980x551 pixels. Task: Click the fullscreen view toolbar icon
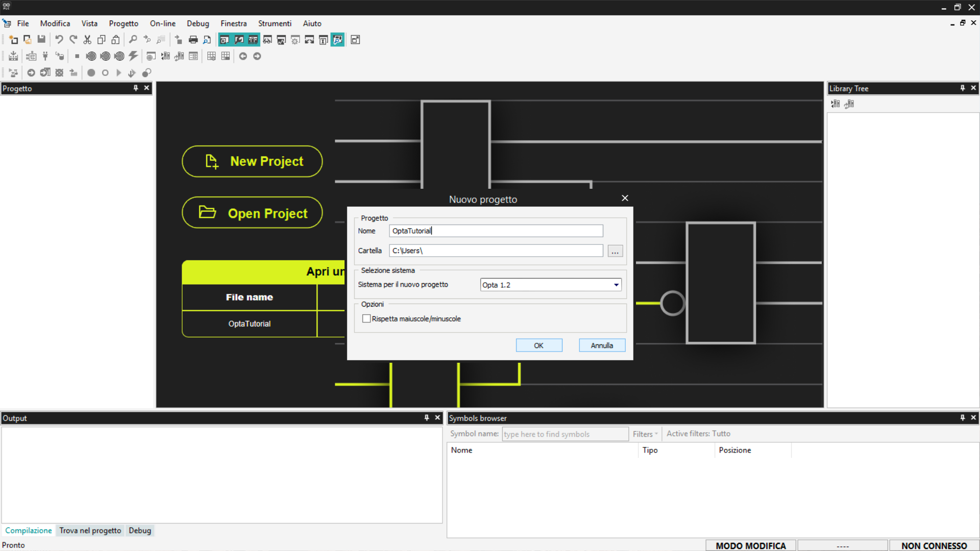click(x=356, y=40)
